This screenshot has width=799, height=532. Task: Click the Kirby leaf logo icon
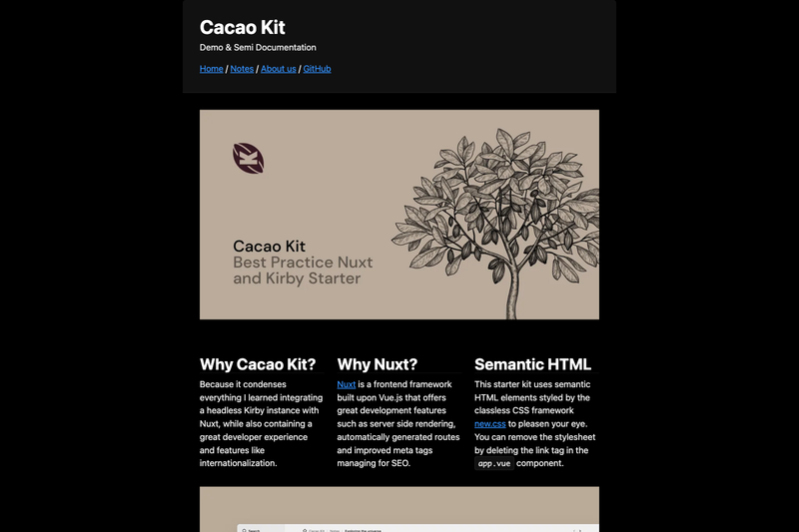pos(248,158)
